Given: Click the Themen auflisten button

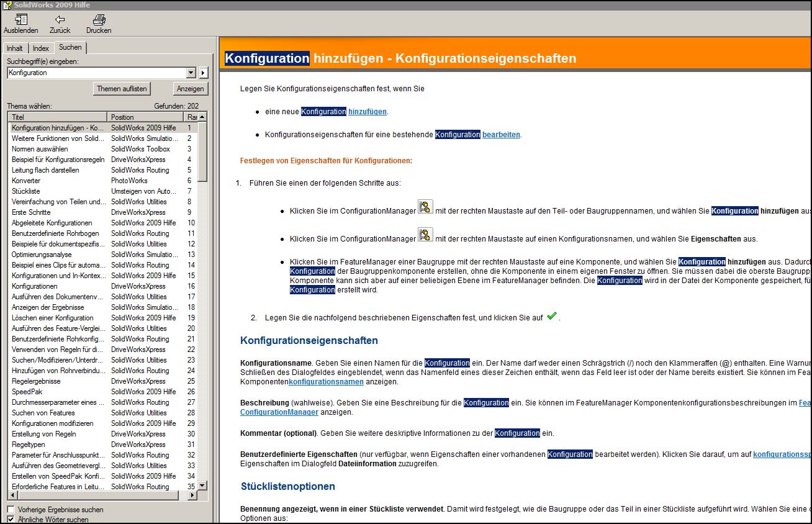Looking at the screenshot, I should (x=122, y=89).
